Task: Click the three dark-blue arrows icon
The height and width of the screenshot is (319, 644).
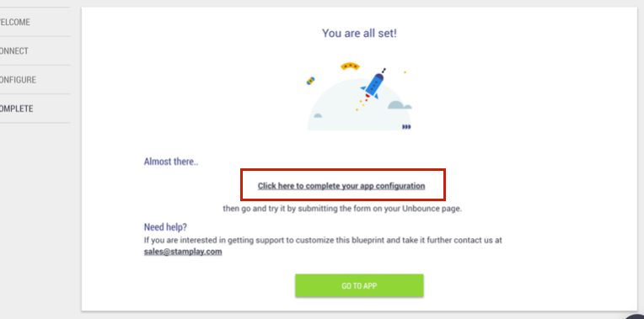Action: click(x=406, y=127)
